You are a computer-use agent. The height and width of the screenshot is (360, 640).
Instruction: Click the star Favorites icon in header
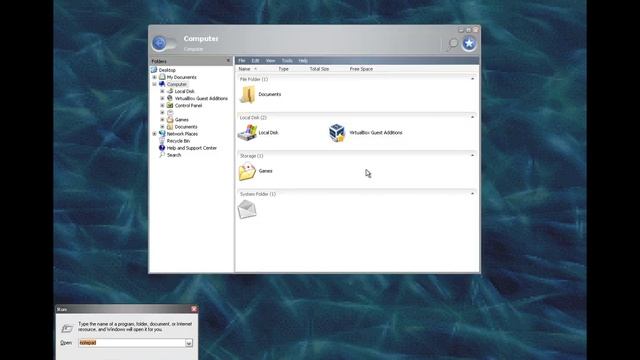pos(469,43)
